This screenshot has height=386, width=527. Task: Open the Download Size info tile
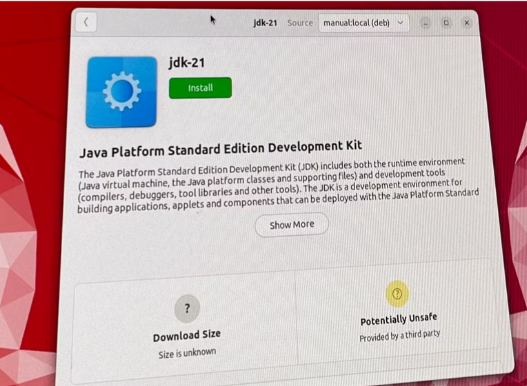(x=185, y=328)
